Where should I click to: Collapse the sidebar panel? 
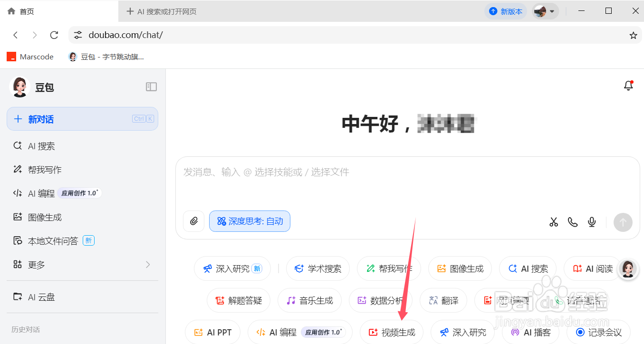pyautogui.click(x=151, y=86)
